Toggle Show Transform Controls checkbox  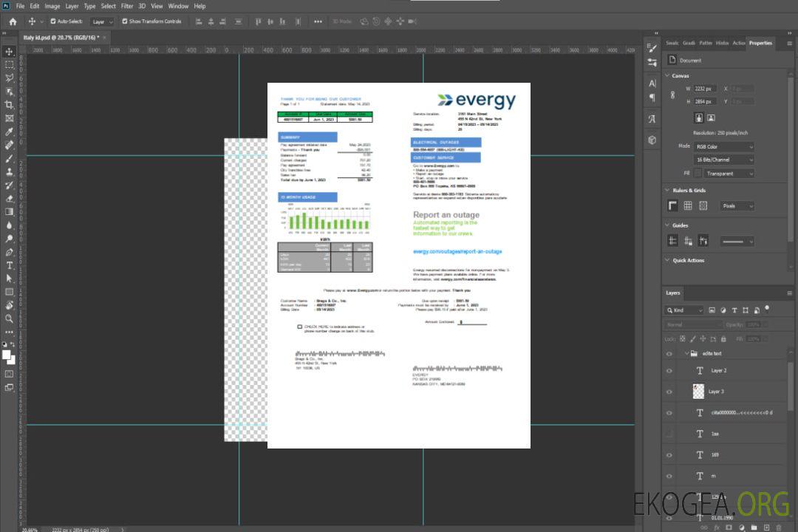pos(125,21)
